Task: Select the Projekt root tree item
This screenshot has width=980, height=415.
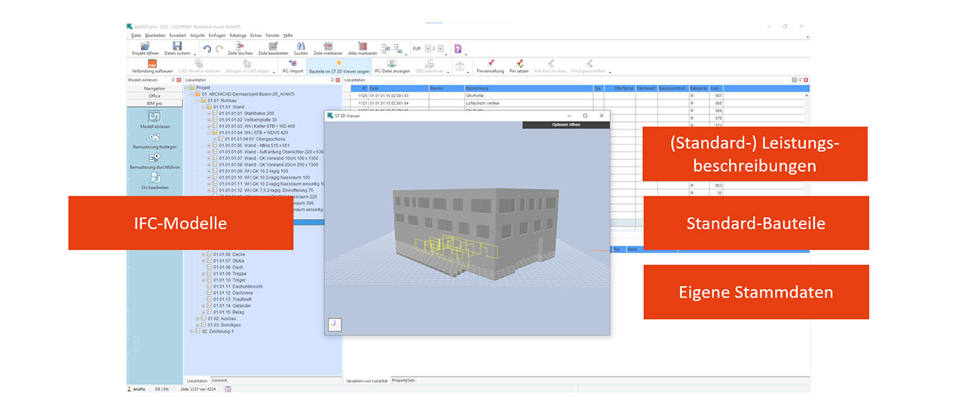Action: click(203, 87)
